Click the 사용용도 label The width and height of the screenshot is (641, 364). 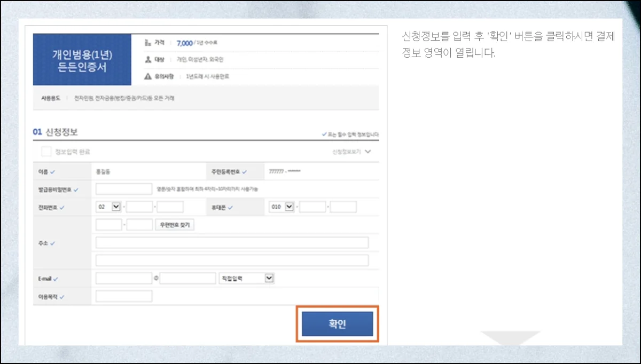click(x=50, y=98)
